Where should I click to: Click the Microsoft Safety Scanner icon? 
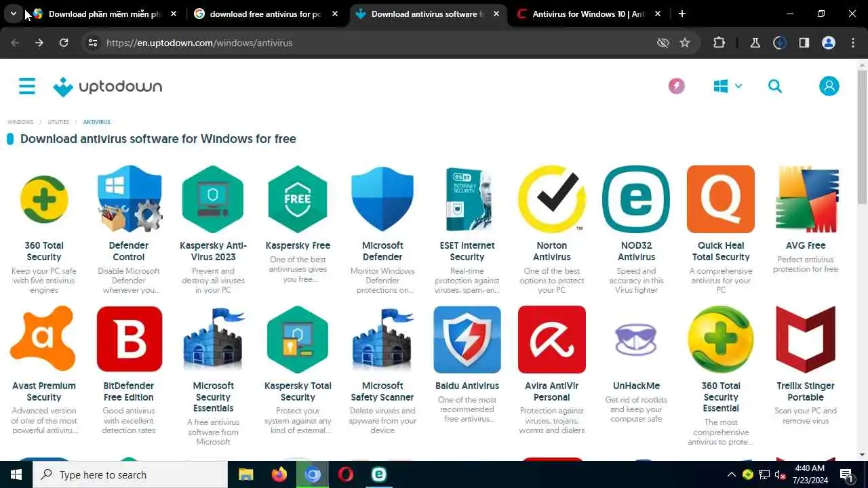click(382, 339)
